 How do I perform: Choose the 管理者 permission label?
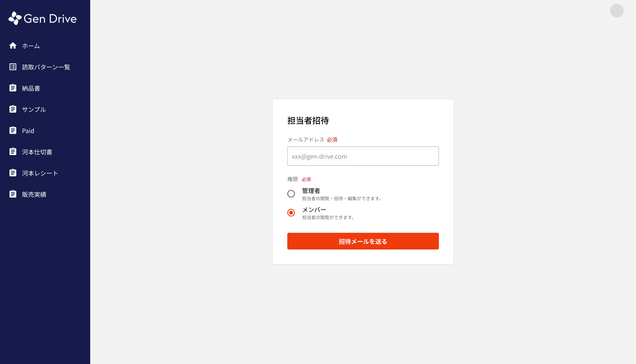(311, 191)
